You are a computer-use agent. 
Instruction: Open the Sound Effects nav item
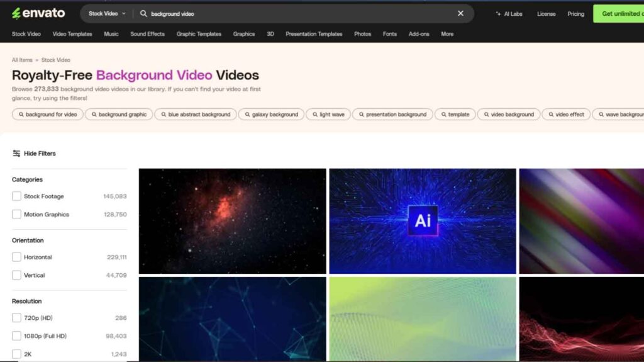tap(147, 34)
